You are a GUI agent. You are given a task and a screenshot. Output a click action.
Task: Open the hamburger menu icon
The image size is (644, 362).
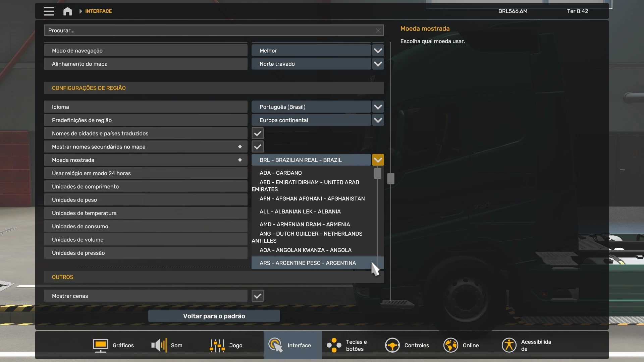tap(49, 11)
